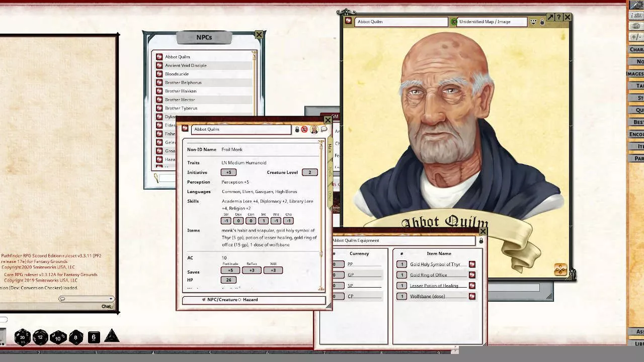644x362 pixels.
Task: Toggle red ID icon on NPC sheet
Action: pyautogui.click(x=304, y=130)
